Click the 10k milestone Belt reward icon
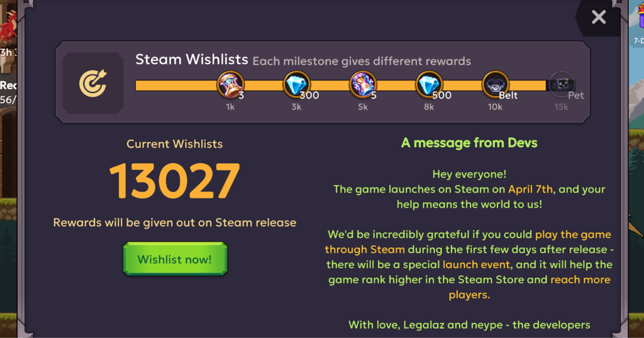The width and height of the screenshot is (644, 338). coord(496,85)
